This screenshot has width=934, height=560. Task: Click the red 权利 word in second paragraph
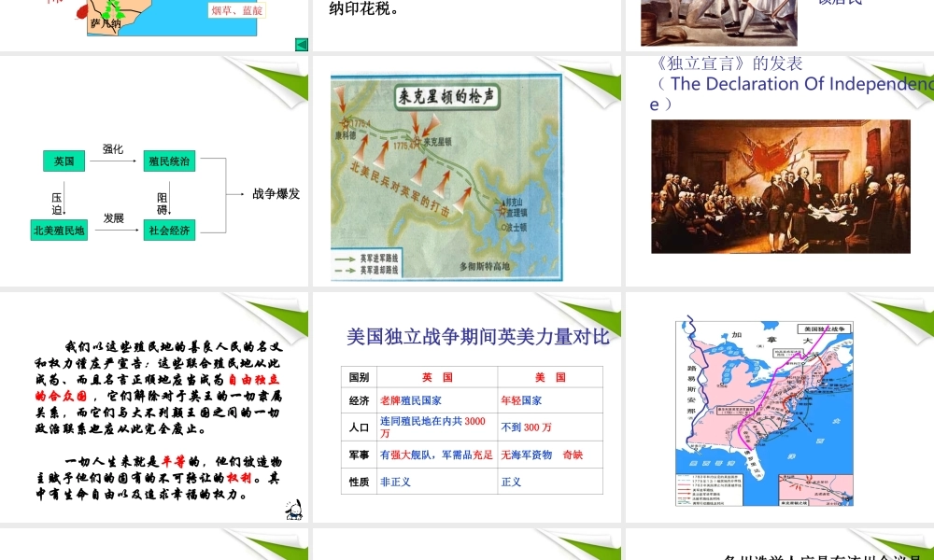(x=239, y=478)
